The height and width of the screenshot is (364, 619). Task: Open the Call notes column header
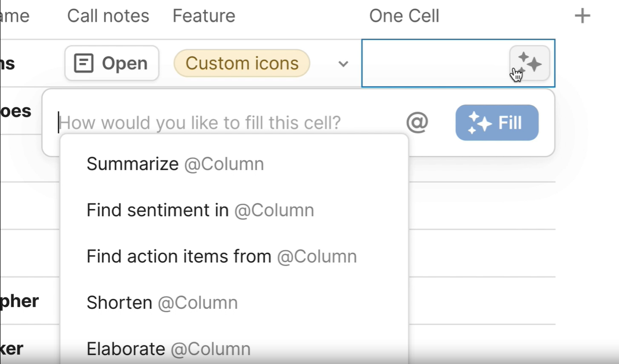108,16
